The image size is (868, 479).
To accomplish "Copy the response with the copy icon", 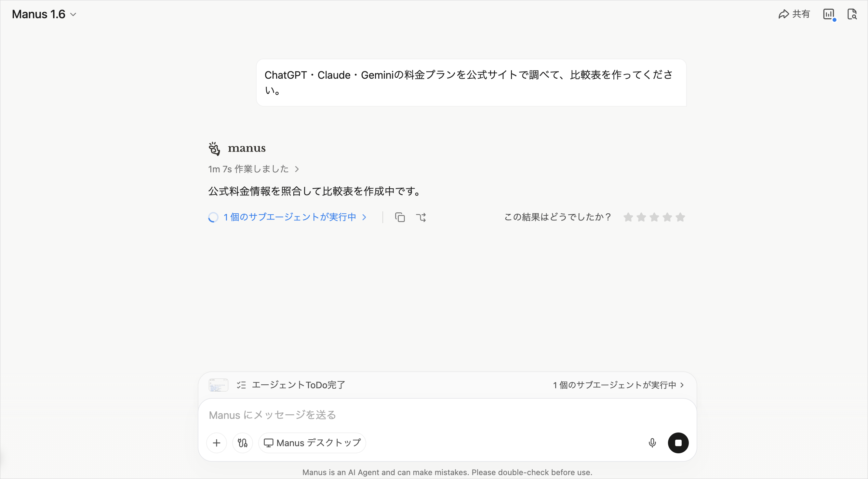I will point(400,217).
